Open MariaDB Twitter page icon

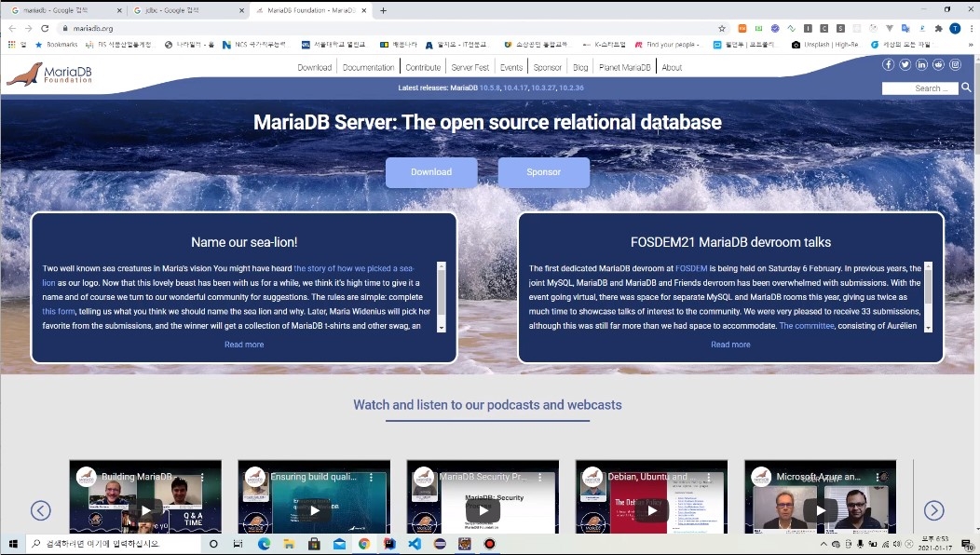pyautogui.click(x=905, y=64)
